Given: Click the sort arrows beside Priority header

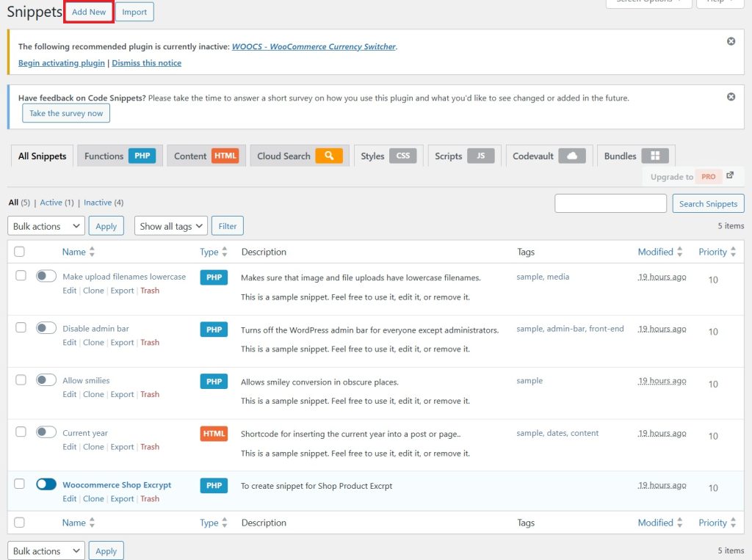Looking at the screenshot, I should tap(733, 252).
